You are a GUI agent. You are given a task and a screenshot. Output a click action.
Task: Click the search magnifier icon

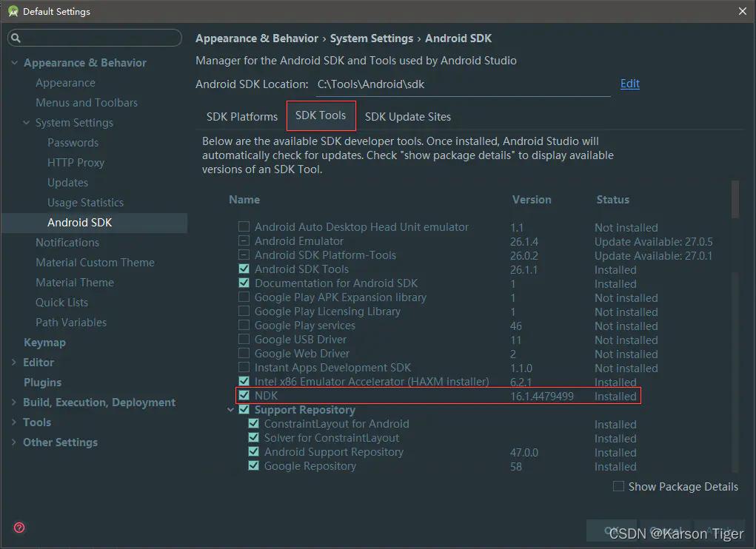16,38
